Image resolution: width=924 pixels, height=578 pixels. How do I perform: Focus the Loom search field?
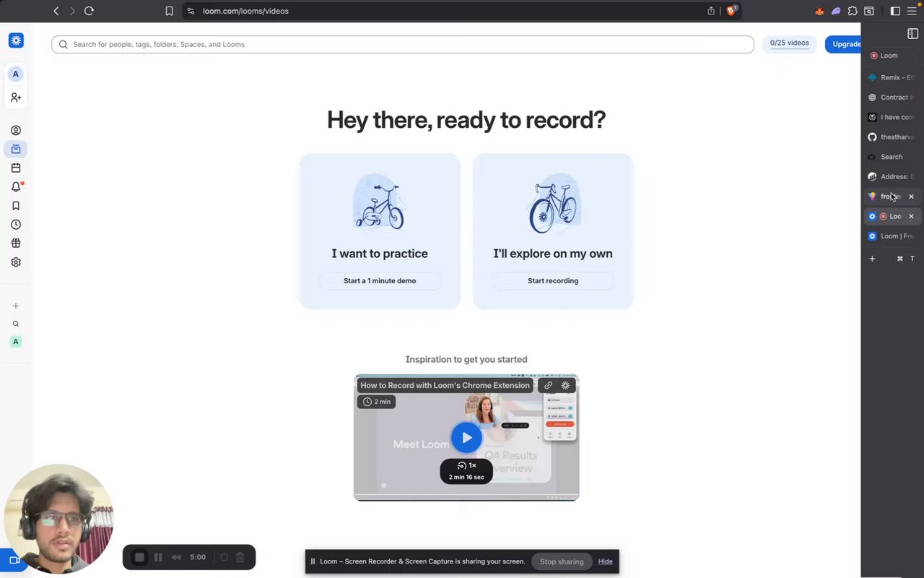click(x=403, y=44)
